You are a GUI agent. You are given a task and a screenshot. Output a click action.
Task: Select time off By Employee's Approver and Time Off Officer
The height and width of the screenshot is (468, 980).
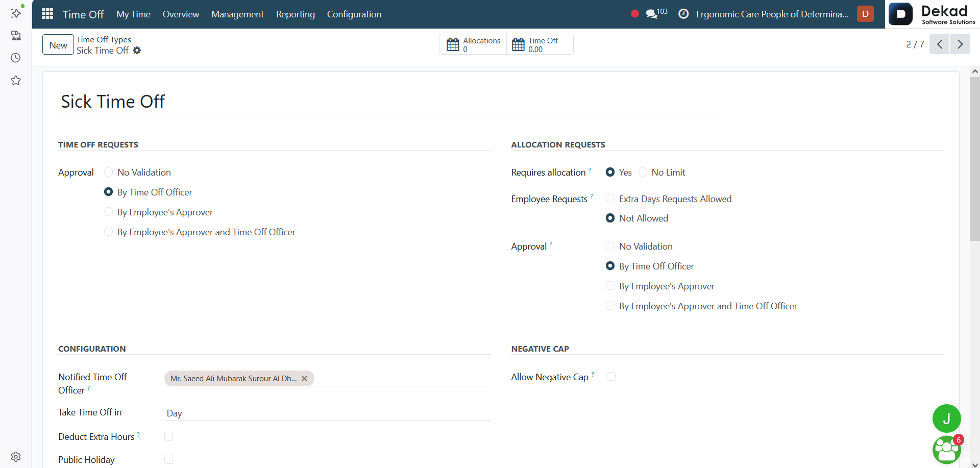[108, 232]
